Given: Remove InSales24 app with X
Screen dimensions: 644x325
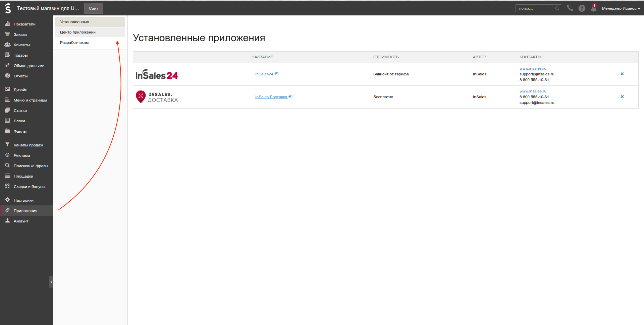Looking at the screenshot, I should tap(622, 74).
